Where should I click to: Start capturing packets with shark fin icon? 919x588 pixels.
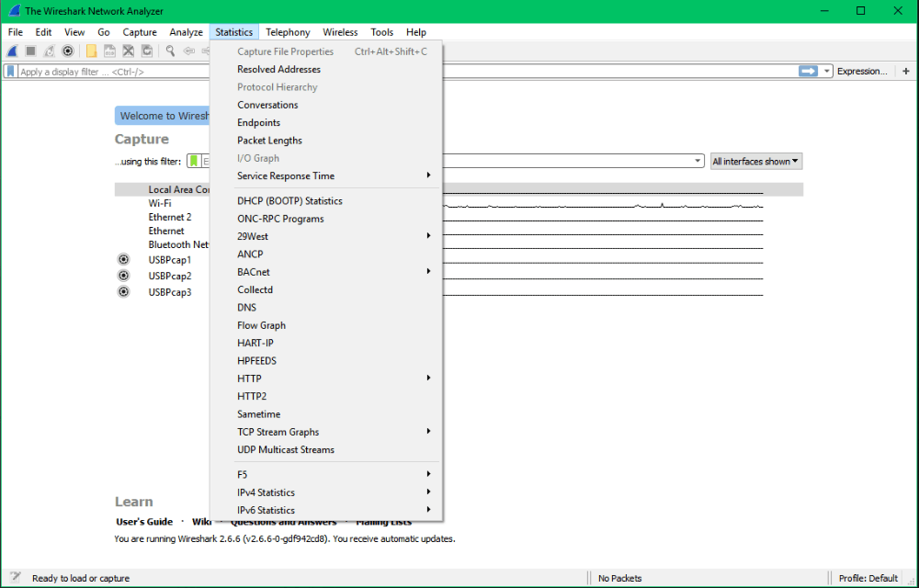click(x=12, y=51)
